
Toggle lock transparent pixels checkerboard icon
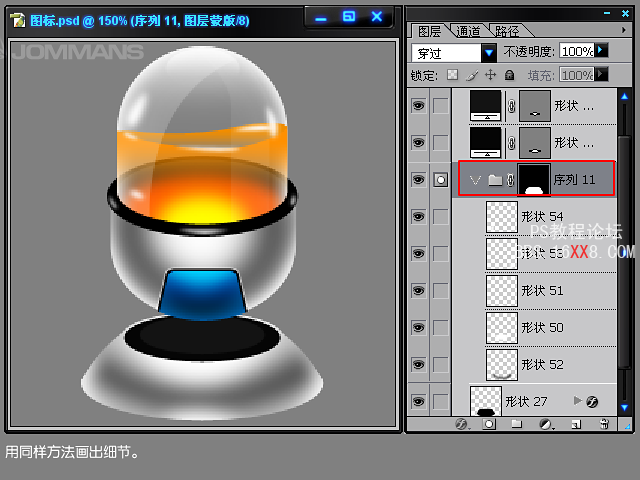click(452, 75)
